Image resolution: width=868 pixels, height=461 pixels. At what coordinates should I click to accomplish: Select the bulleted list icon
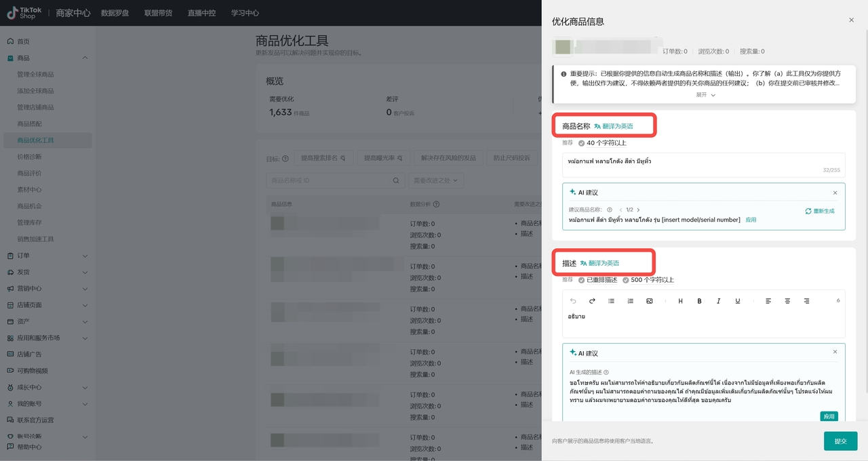[611, 301]
